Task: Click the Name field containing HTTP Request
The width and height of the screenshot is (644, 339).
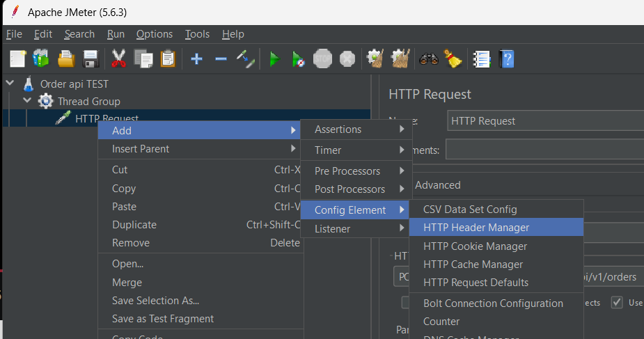Action: point(545,120)
